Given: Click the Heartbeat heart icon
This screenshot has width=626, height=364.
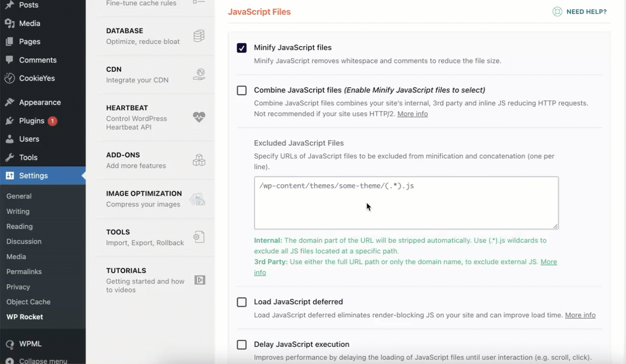Looking at the screenshot, I should click(199, 117).
